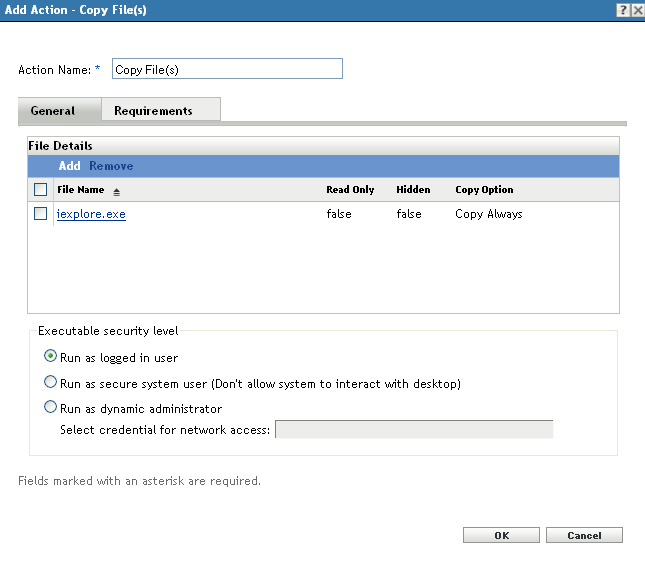This screenshot has width=645, height=563.
Task: Click the Read Only false value
Action: click(339, 214)
